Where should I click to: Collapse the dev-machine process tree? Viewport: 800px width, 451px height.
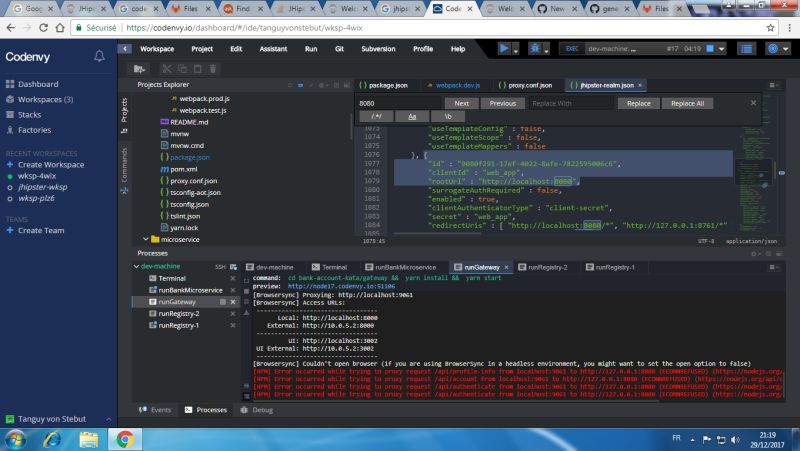pyautogui.click(x=136, y=266)
